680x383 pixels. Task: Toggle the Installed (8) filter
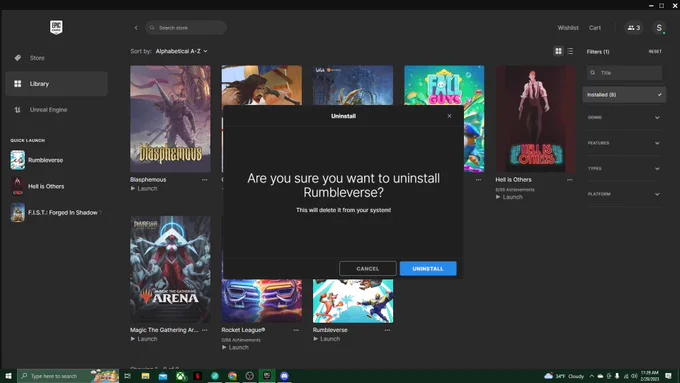[x=624, y=95]
